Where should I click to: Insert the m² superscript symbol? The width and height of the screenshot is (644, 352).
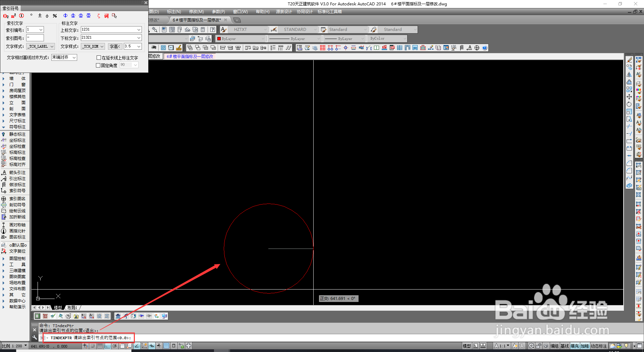tap(13, 16)
